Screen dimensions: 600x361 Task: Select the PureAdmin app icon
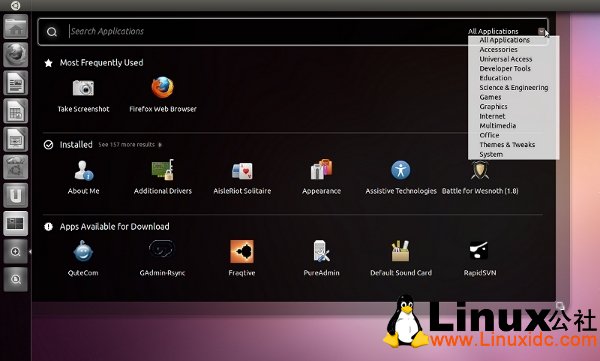(321, 252)
